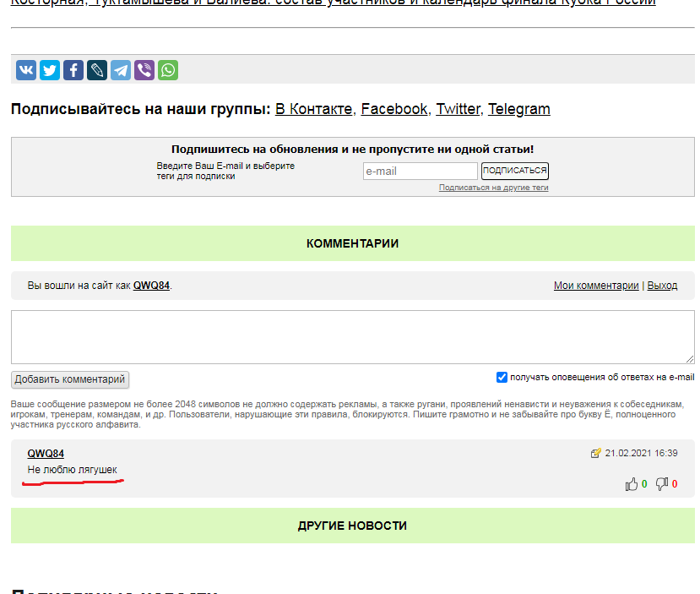Click the Viber share icon
The height and width of the screenshot is (594, 700).
click(144, 70)
